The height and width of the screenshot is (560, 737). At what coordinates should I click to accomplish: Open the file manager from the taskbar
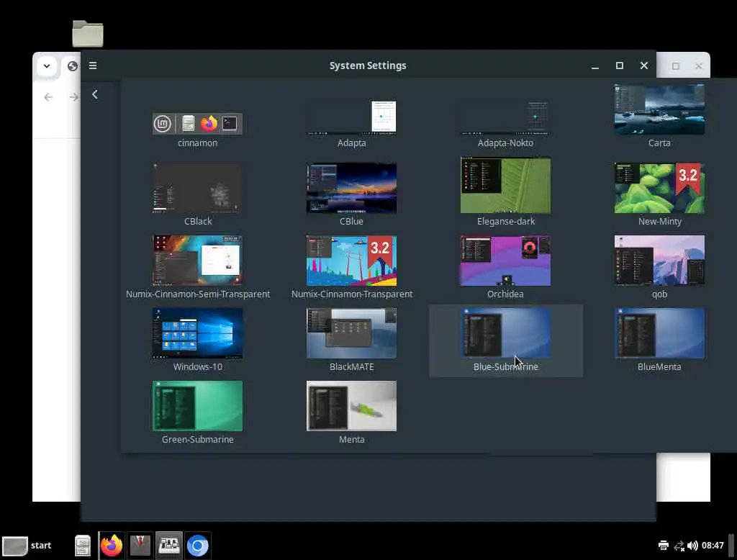coord(83,546)
